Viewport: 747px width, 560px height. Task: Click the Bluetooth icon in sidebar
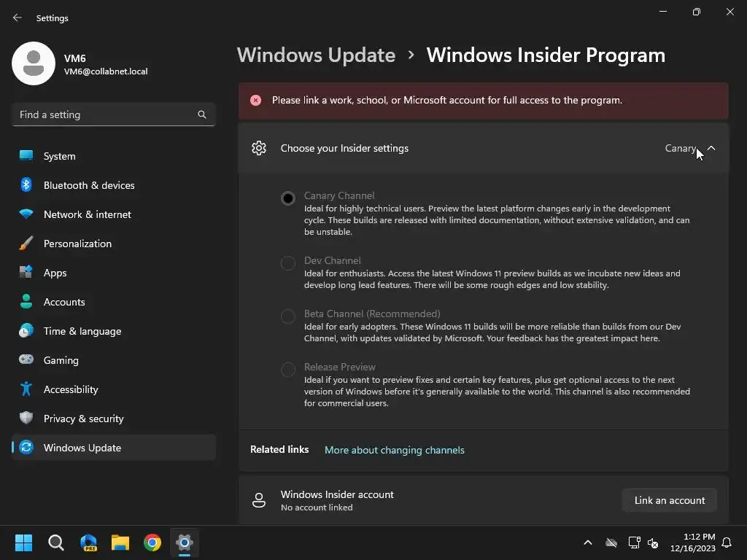(26, 184)
